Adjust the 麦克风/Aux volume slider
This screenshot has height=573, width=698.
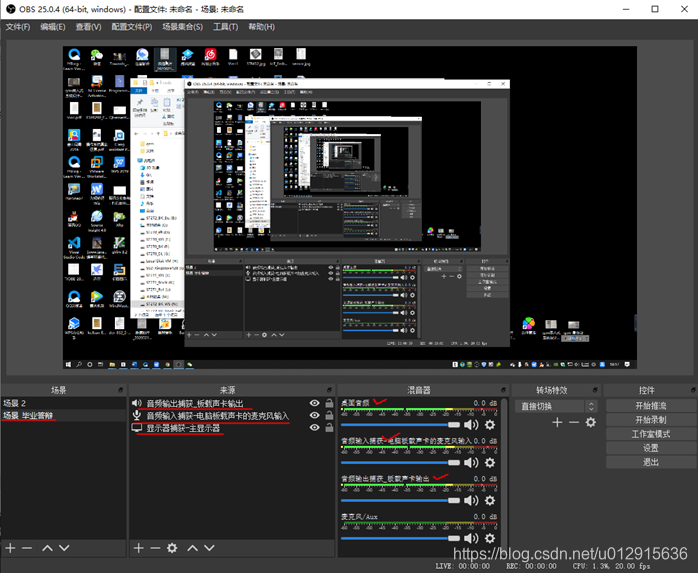tap(400, 538)
